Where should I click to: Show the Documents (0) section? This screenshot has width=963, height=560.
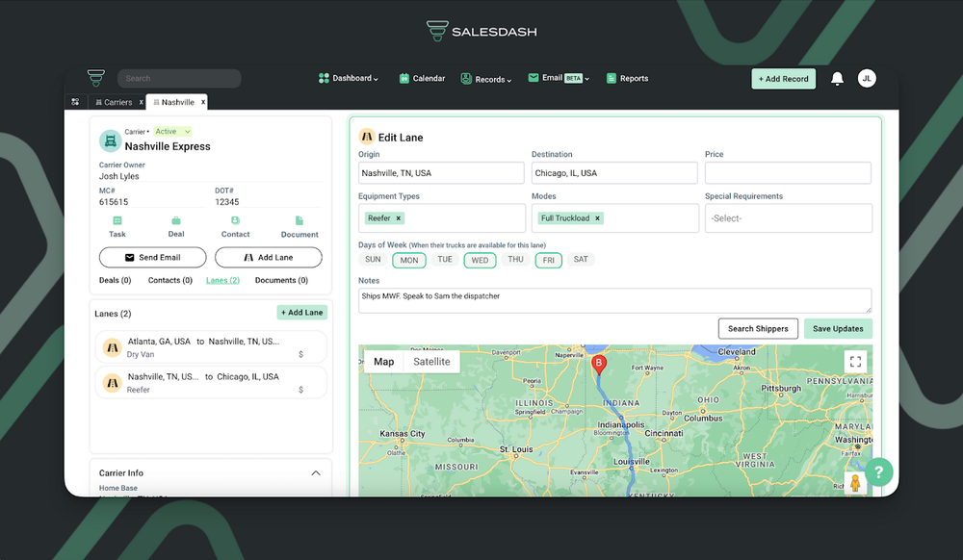coord(281,280)
